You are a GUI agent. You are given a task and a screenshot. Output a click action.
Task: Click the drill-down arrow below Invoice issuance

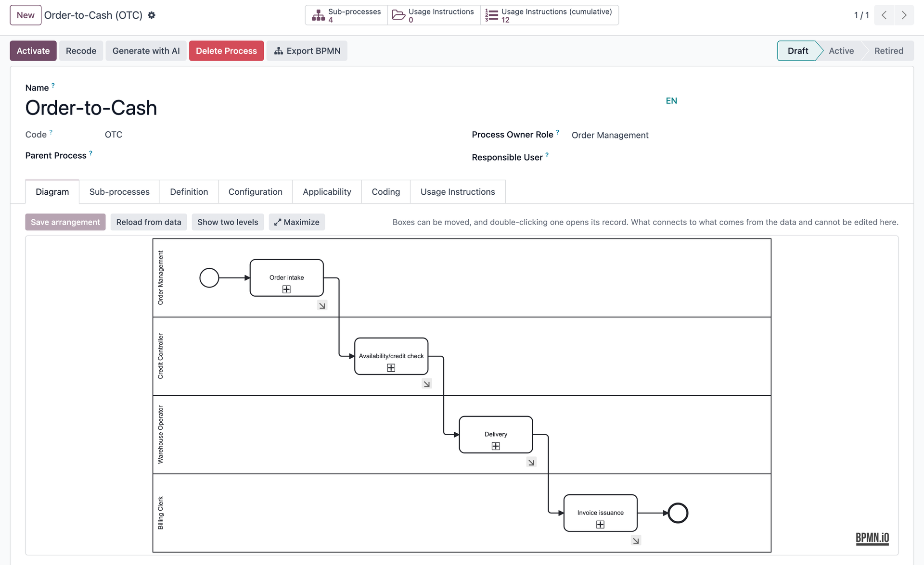coord(636,540)
